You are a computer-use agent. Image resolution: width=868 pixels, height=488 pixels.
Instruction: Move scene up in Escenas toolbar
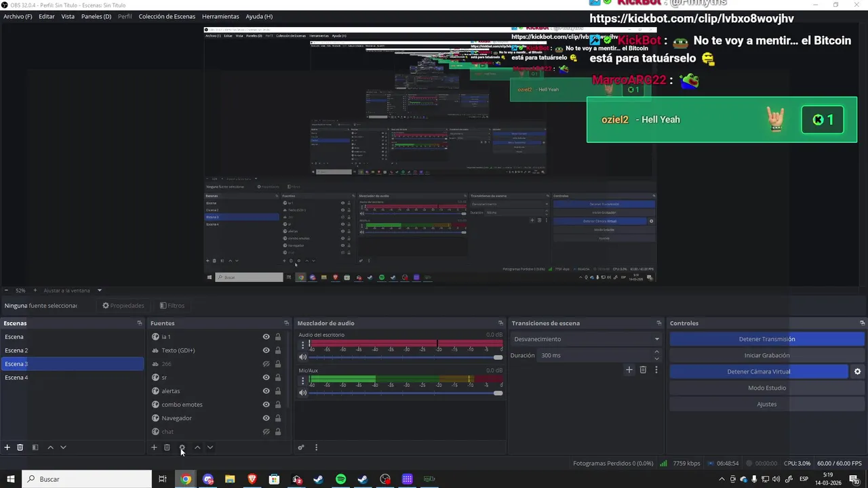pyautogui.click(x=50, y=447)
